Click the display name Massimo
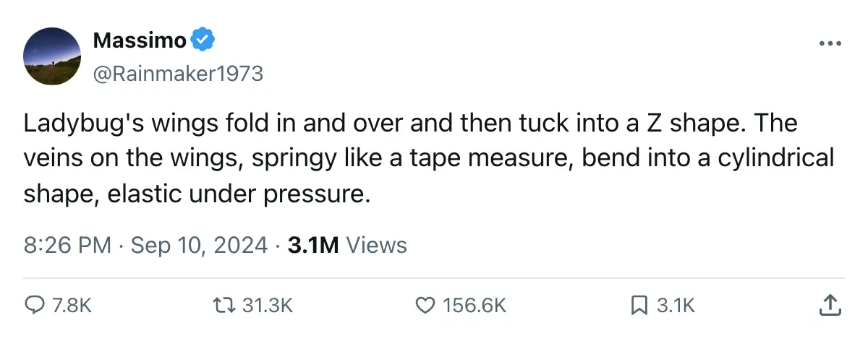The width and height of the screenshot is (868, 344). [140, 41]
